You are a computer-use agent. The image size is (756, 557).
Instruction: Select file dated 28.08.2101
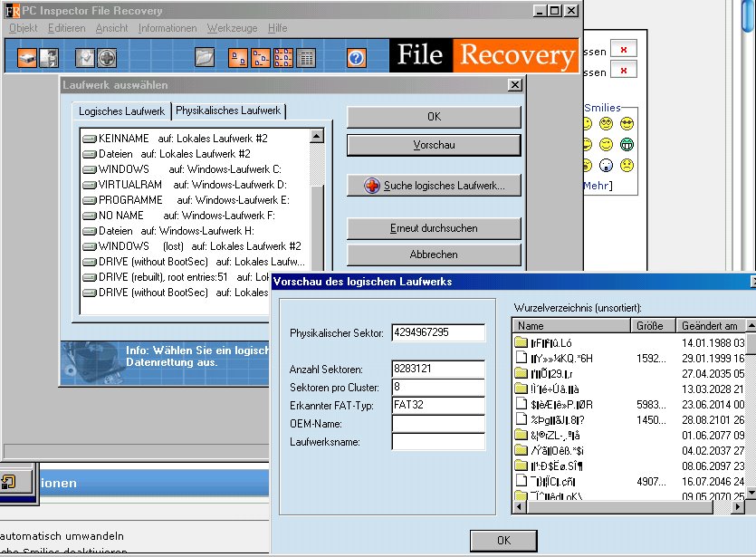coord(629,420)
